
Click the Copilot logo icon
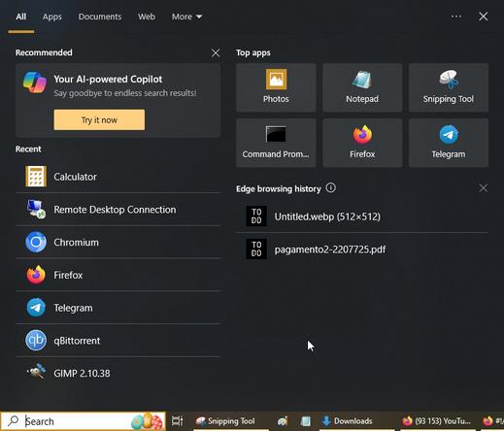click(x=35, y=83)
